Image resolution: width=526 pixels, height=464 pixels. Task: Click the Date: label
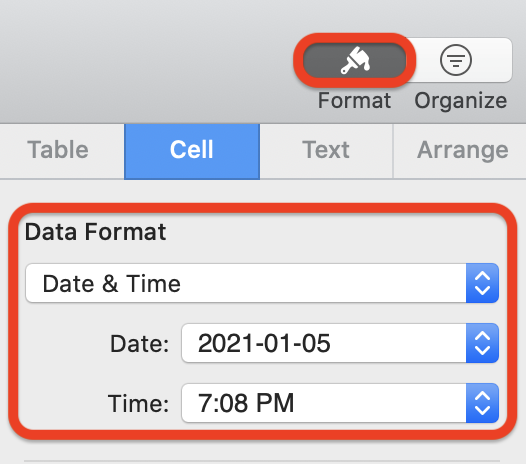[x=140, y=344]
